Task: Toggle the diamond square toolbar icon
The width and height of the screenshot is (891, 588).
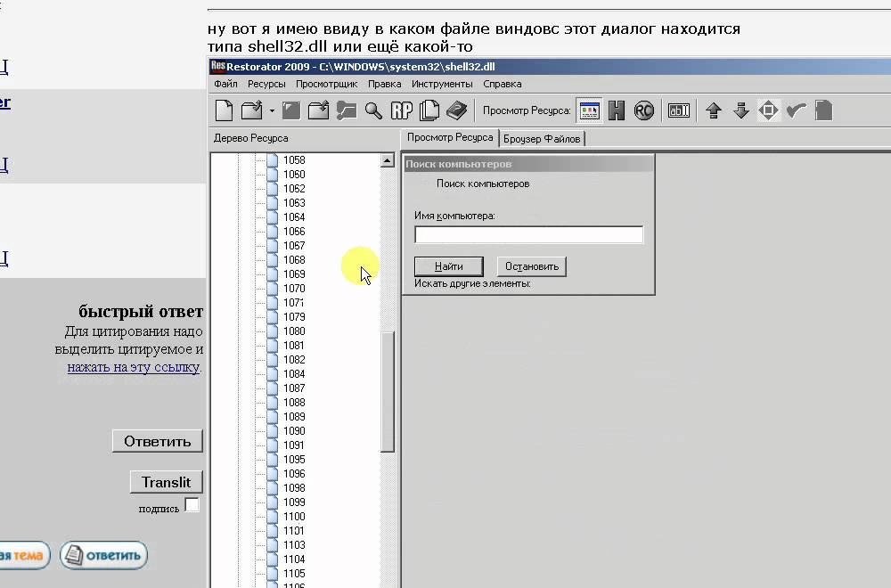Action: (x=768, y=110)
